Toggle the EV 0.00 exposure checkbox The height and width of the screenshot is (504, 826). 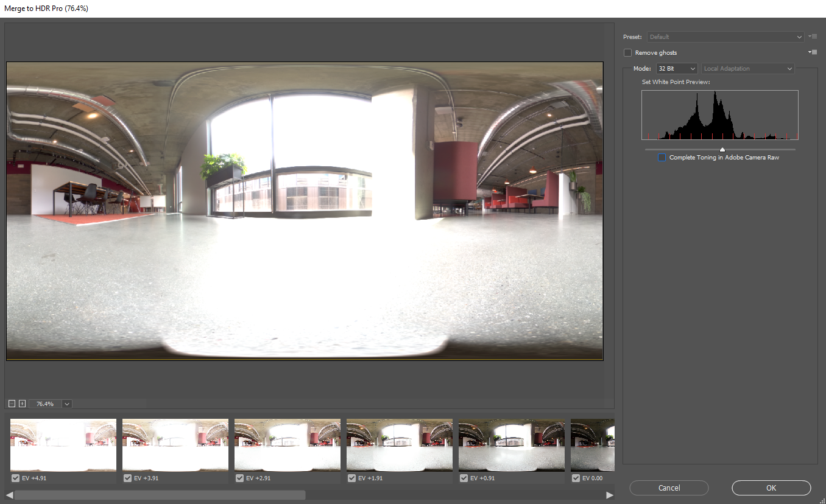(576, 478)
